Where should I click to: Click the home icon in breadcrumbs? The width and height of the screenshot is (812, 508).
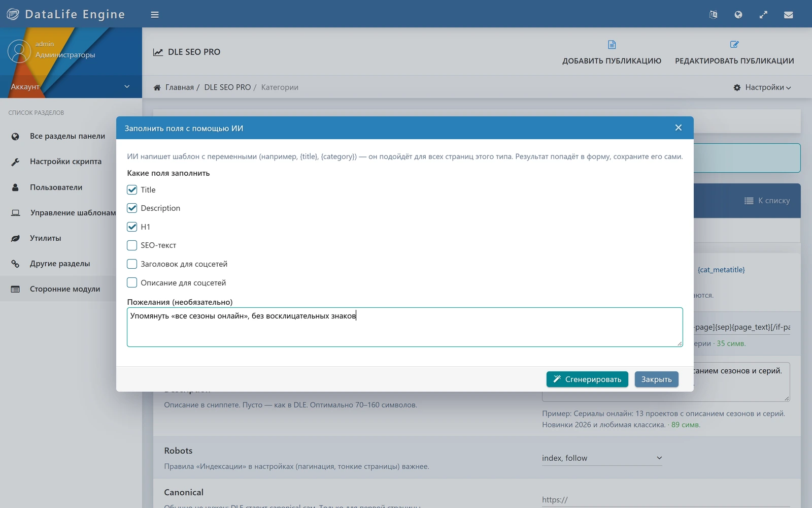157,87
